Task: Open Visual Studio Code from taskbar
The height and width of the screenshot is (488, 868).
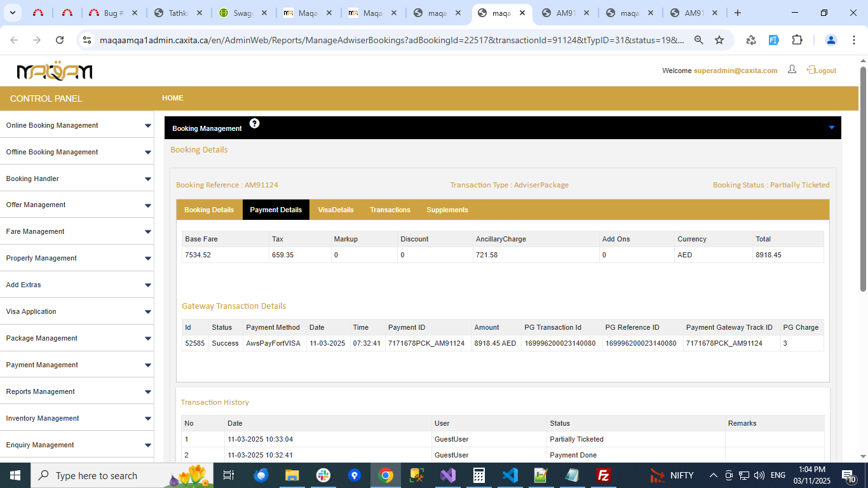Action: 510,475
